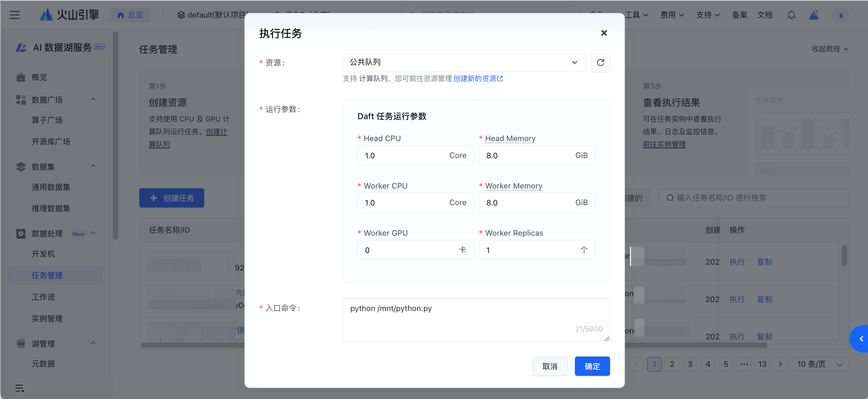Select 工作流 in the sidebar
Screen dimensions: 868x399
43,297
